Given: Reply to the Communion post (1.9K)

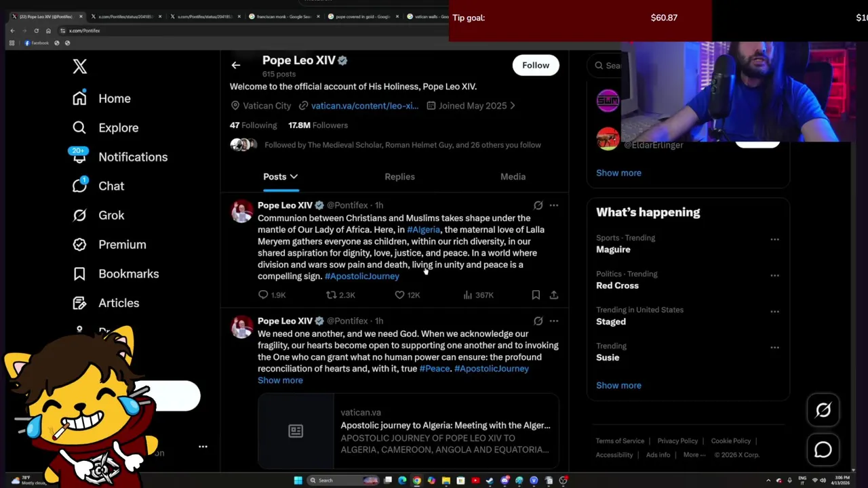Looking at the screenshot, I should 271,295.
